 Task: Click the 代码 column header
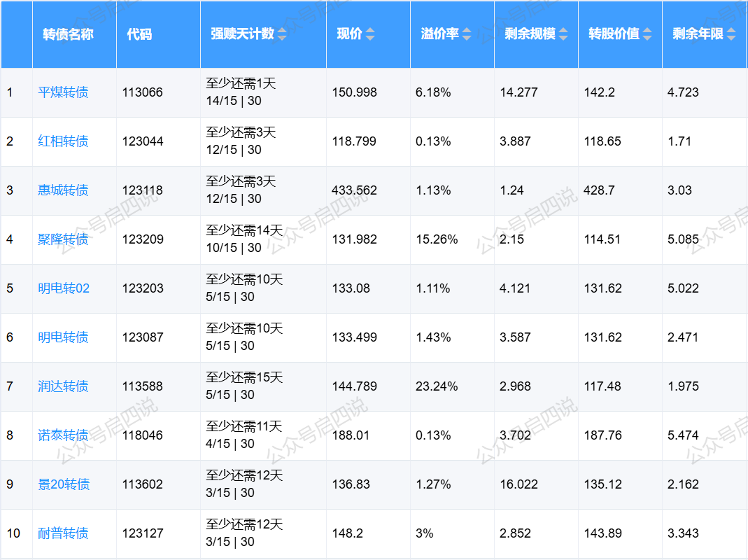139,34
